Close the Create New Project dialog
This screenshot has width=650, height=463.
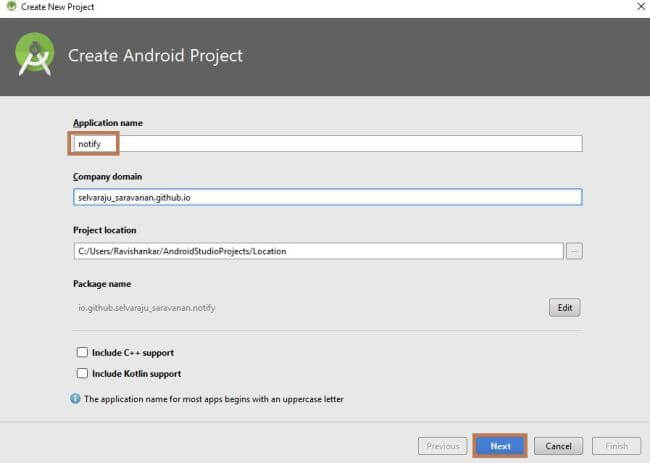[x=640, y=7]
